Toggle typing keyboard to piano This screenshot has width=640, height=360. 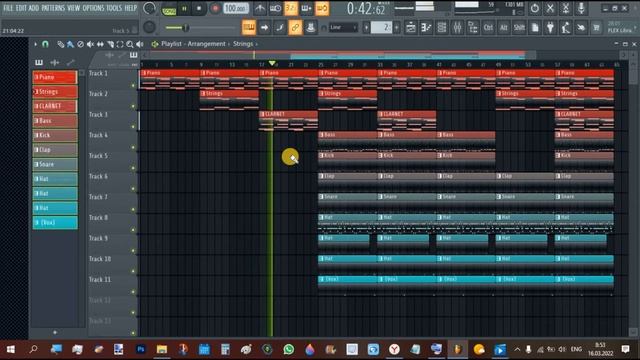[x=249, y=27]
